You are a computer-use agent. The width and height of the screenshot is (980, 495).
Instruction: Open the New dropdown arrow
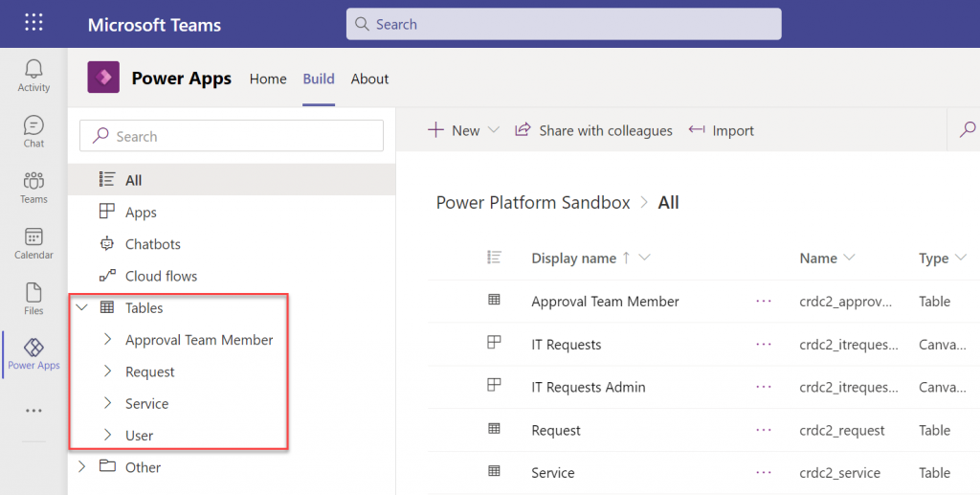[x=494, y=130]
